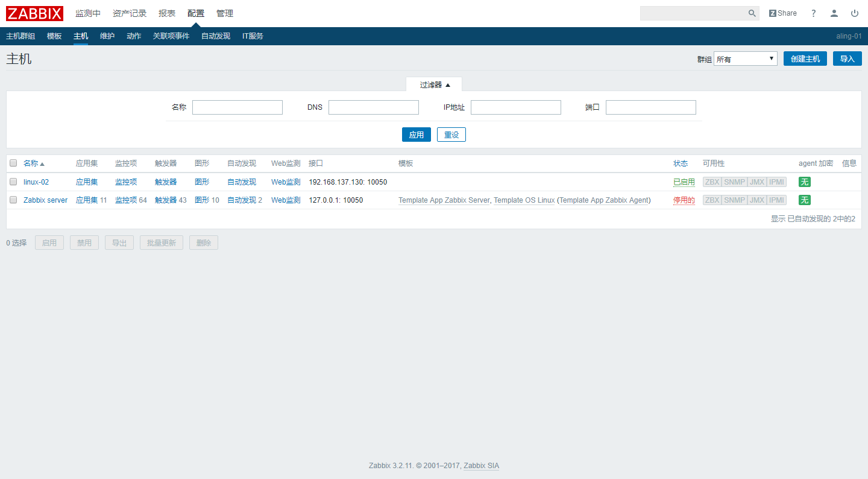The width and height of the screenshot is (868, 479).
Task: Open the Template App Zabbix Agent link
Action: pyautogui.click(x=604, y=200)
